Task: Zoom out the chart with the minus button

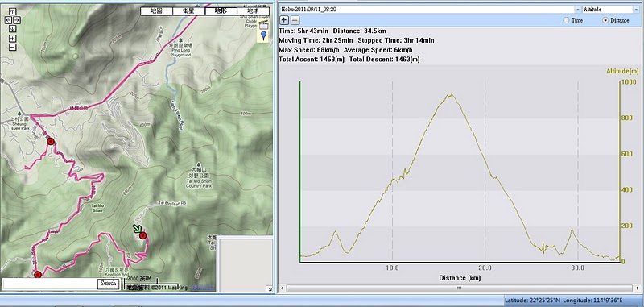Action: coord(295,20)
